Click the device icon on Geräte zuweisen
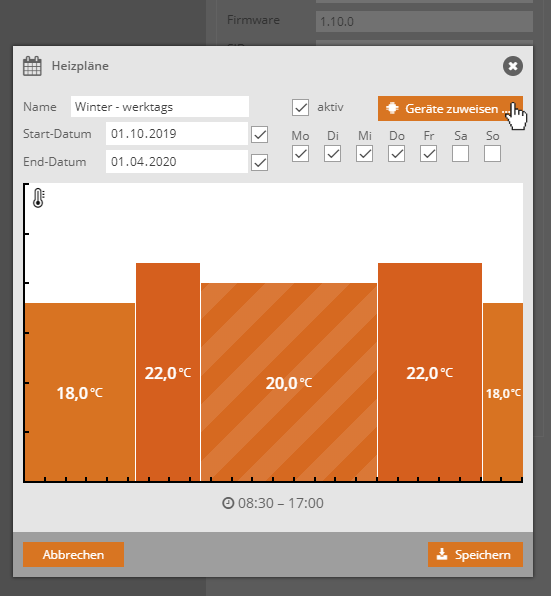Viewport: 551px width, 596px height. pos(392,108)
